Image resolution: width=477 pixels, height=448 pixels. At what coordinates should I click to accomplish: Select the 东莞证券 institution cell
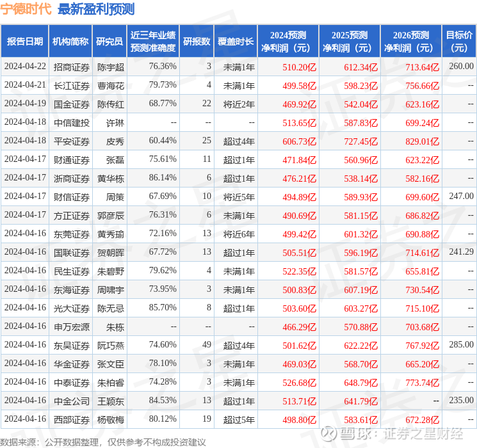72,234
